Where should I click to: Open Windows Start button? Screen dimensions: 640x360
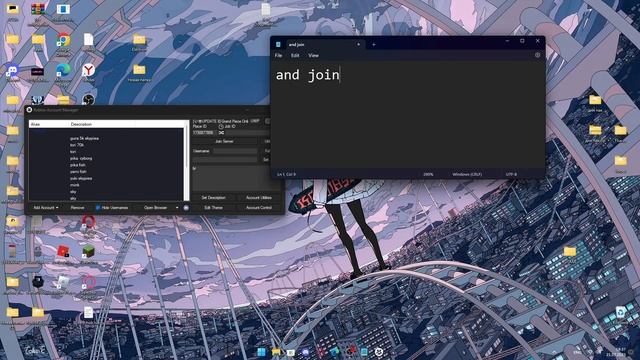pyautogui.click(x=261, y=352)
